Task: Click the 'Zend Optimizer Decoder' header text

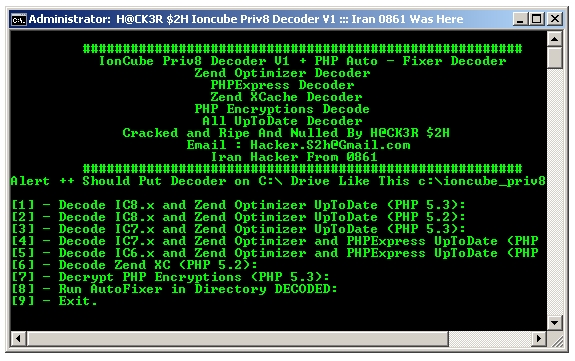Action: coord(282,73)
